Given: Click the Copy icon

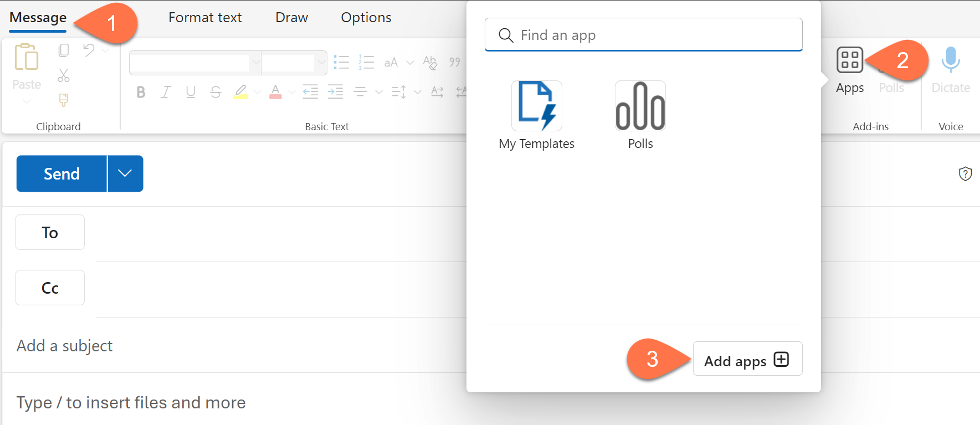Looking at the screenshot, I should pos(64,50).
